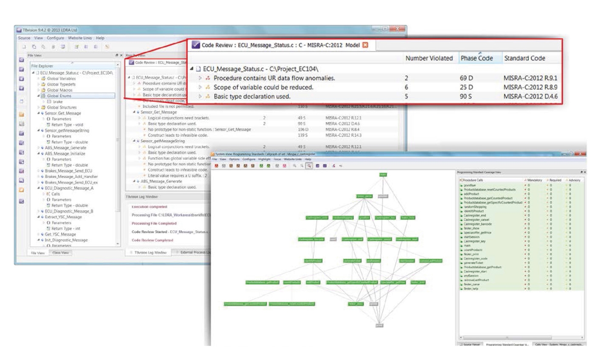
Task: Switch to the Class View tab
Action: pyautogui.click(x=60, y=253)
